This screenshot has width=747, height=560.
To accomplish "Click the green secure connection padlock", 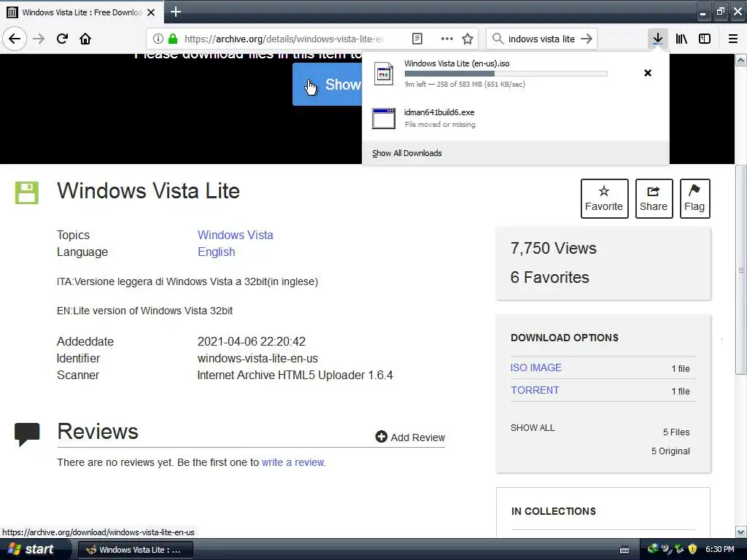I will [173, 39].
